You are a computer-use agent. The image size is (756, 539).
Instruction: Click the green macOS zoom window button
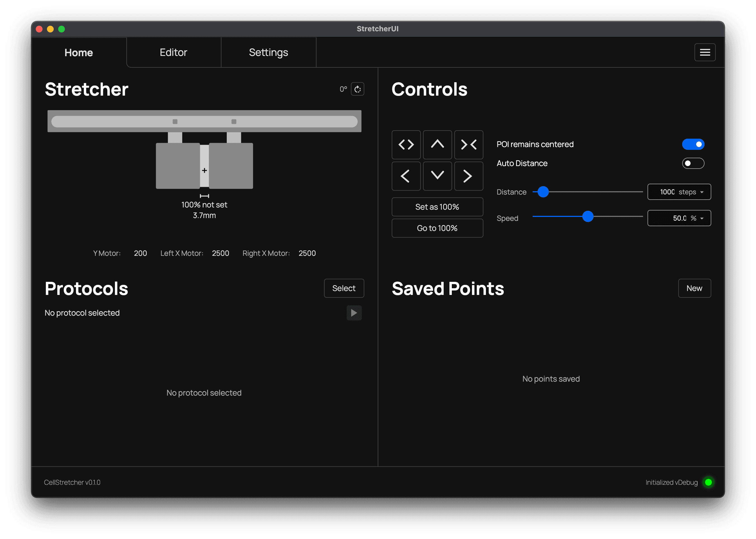(62, 29)
